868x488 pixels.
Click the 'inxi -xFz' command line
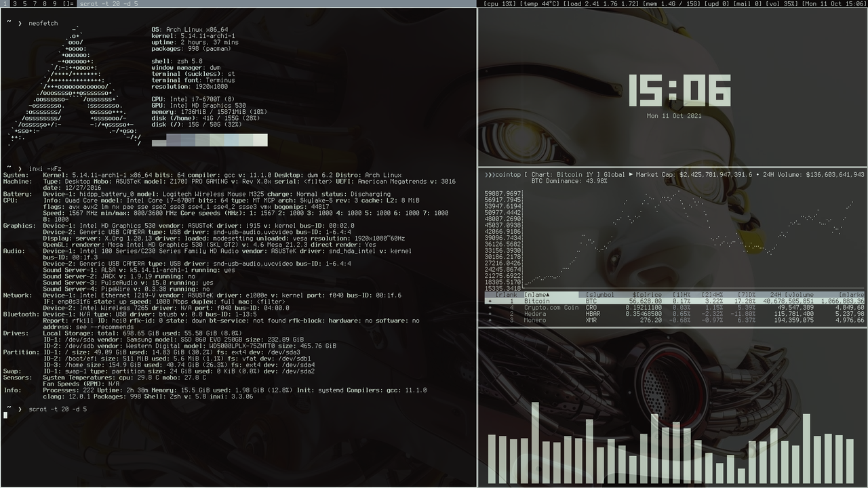click(45, 168)
